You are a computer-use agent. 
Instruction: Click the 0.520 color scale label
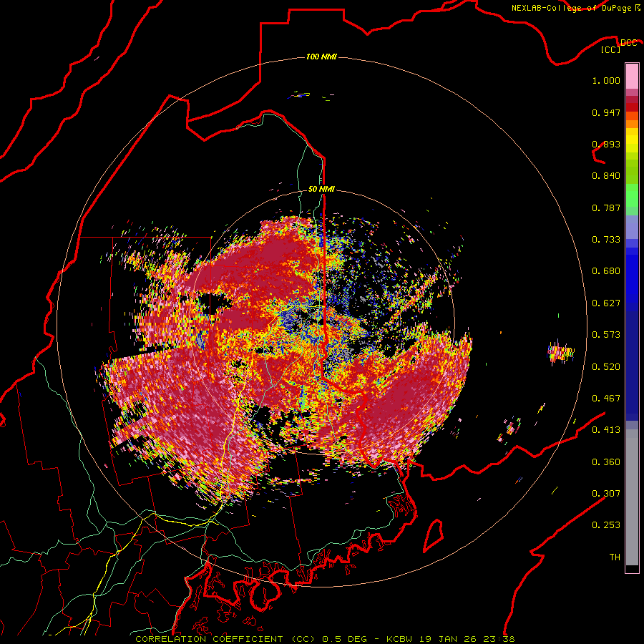[606, 367]
